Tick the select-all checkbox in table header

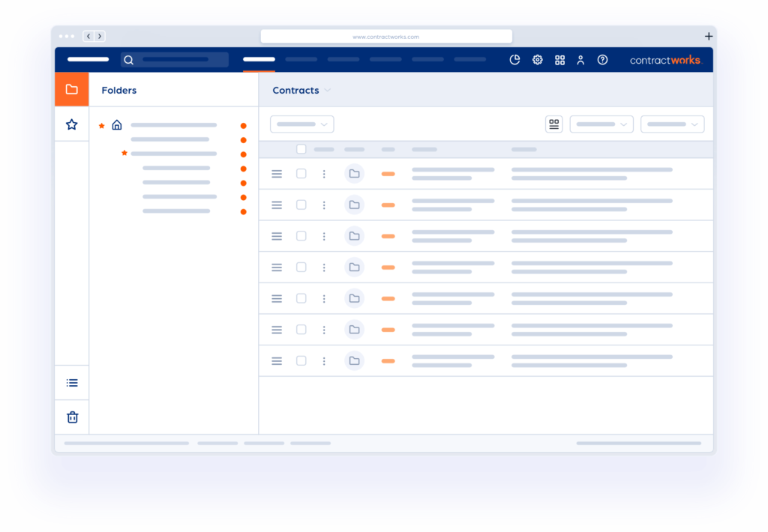301,149
